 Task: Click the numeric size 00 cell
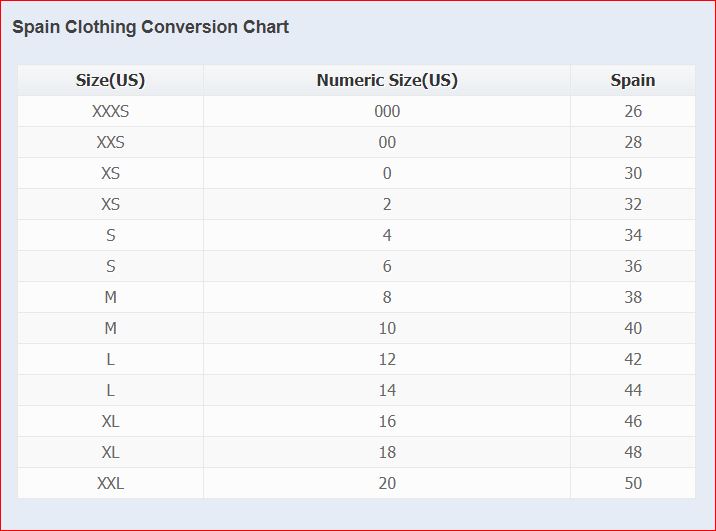[x=387, y=142]
